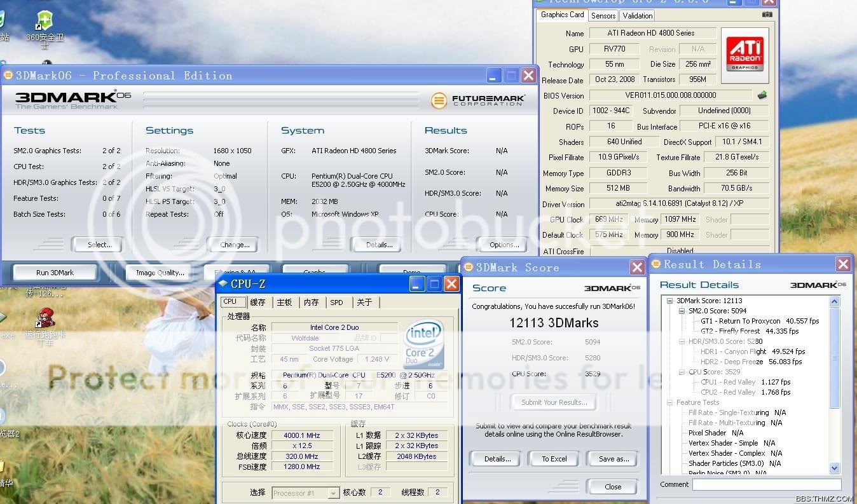Collapse the SM2.0 Score: 5094 node

pyautogui.click(x=682, y=311)
